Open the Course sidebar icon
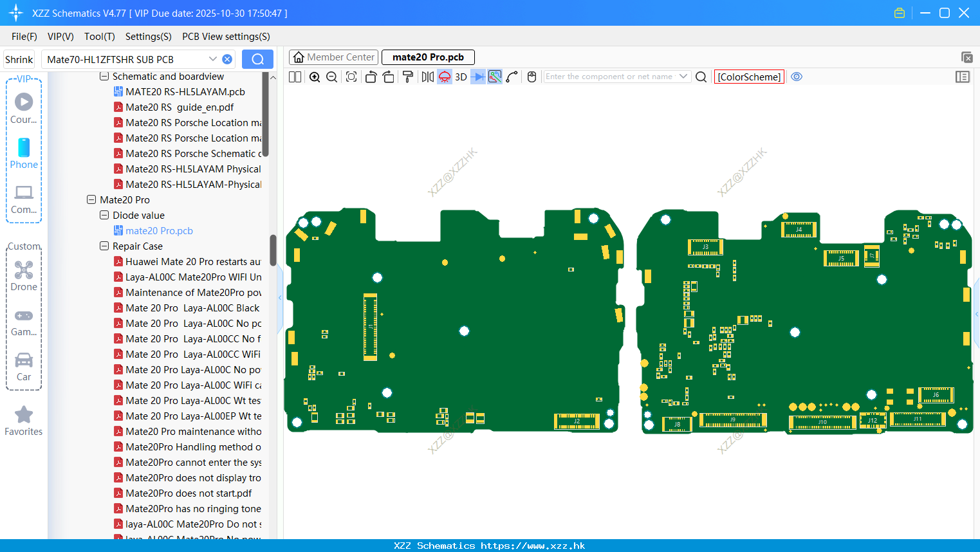 [x=24, y=108]
